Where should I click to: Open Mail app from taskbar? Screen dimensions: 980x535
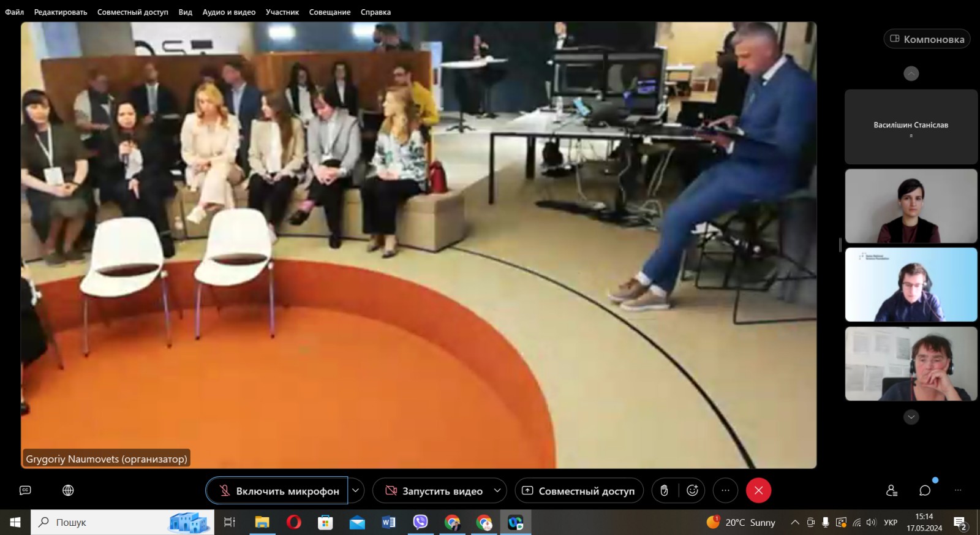pos(357,522)
